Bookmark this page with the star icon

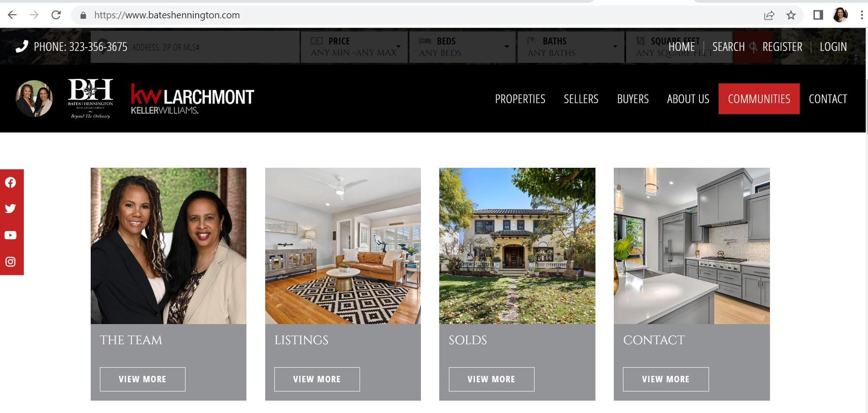tap(791, 15)
